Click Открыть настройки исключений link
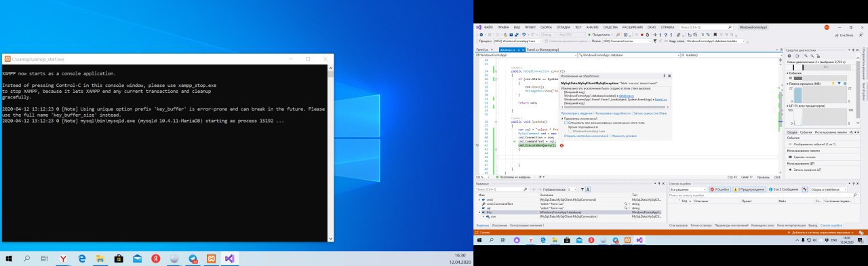 [586, 136]
